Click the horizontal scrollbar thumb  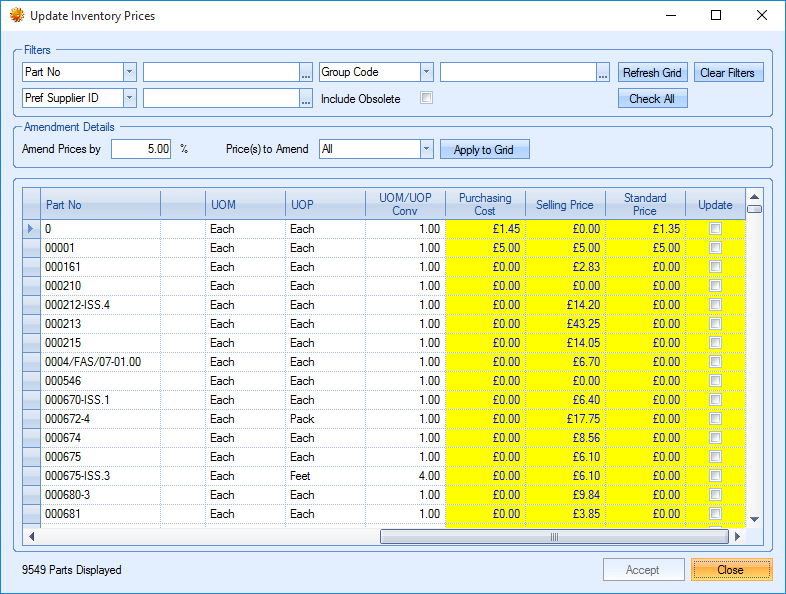(553, 537)
